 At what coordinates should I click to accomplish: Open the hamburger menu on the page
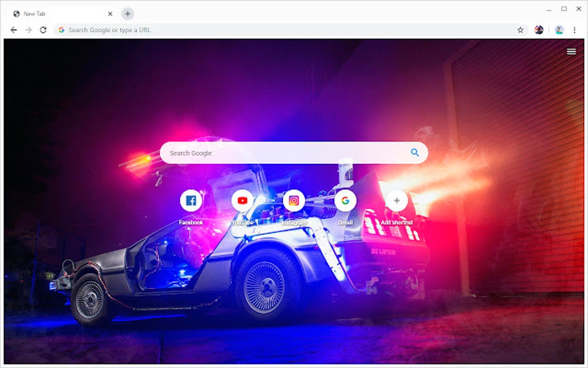tap(571, 52)
